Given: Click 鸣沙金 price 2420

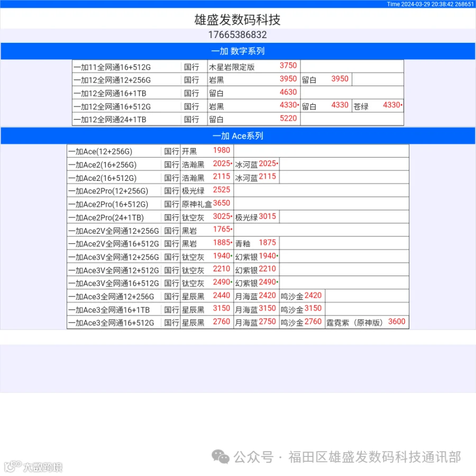Looking at the screenshot, I should tap(313, 295).
